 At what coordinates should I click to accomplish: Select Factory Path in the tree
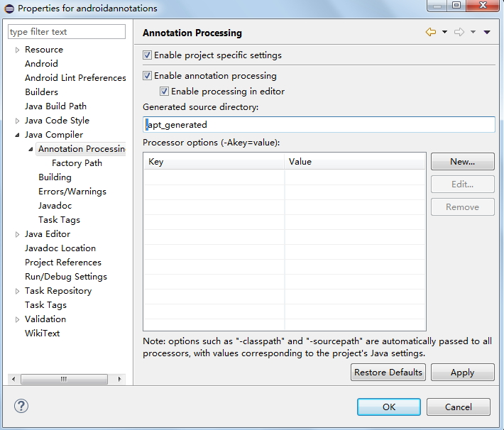[x=77, y=163]
